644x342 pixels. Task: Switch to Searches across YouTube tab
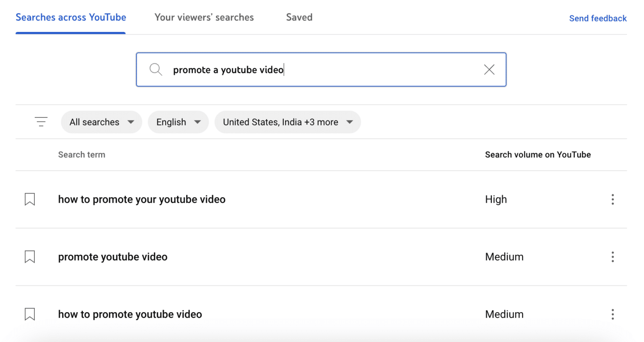tap(71, 18)
